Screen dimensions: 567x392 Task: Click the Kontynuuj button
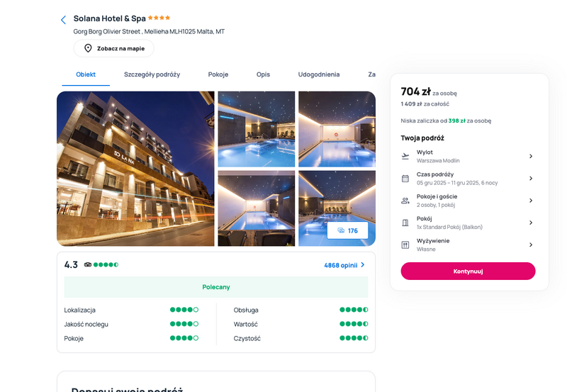(468, 271)
